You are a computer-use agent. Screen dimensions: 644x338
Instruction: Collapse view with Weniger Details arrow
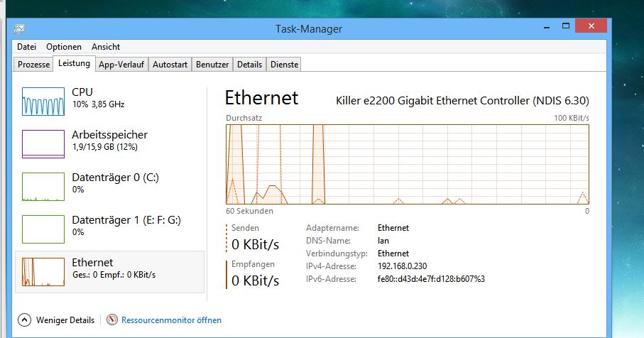[x=24, y=320]
